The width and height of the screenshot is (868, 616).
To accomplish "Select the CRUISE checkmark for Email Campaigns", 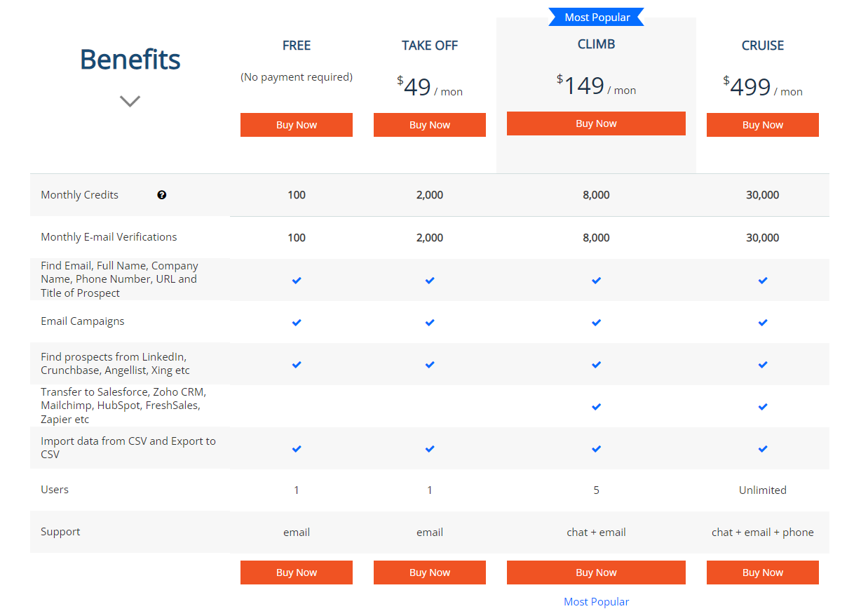I will click(763, 322).
